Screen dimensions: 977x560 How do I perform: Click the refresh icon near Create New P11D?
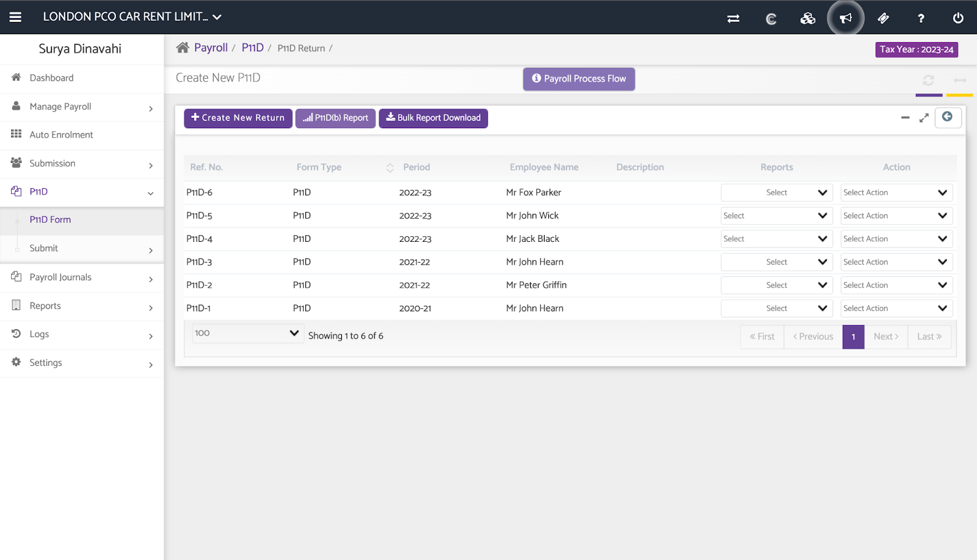[x=928, y=80]
